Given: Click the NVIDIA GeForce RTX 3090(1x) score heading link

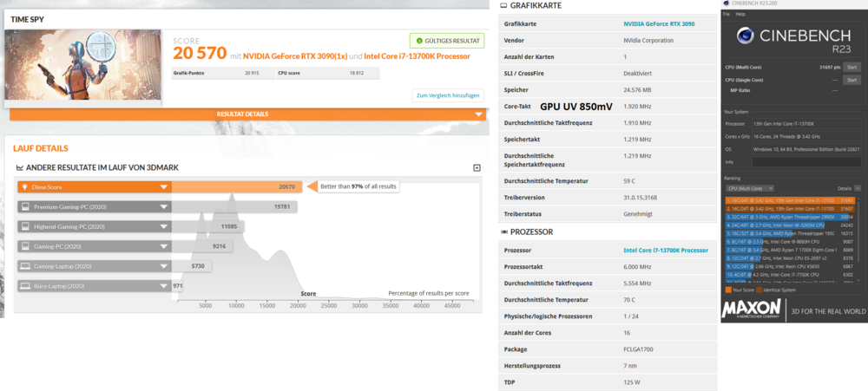Looking at the screenshot, I should (x=295, y=56).
